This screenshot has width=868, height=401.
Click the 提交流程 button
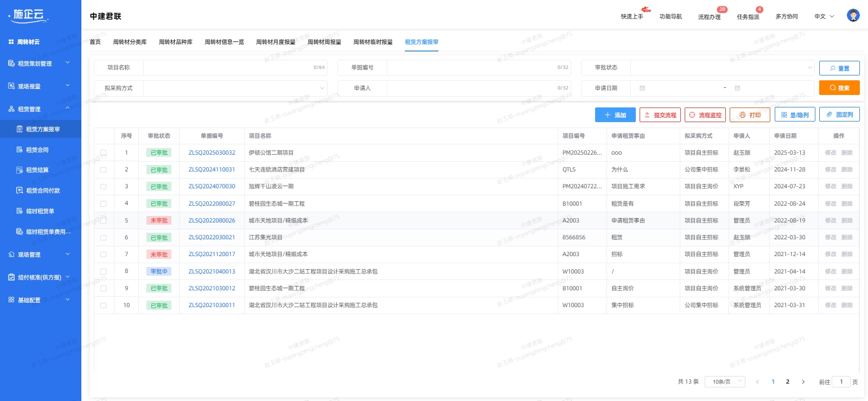(x=660, y=115)
